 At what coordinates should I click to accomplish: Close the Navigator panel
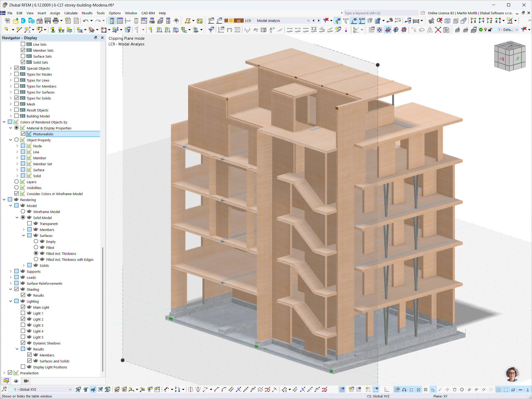tap(102, 38)
